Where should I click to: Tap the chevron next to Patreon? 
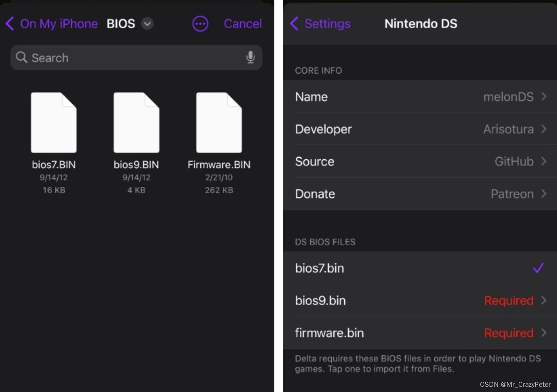pos(544,194)
